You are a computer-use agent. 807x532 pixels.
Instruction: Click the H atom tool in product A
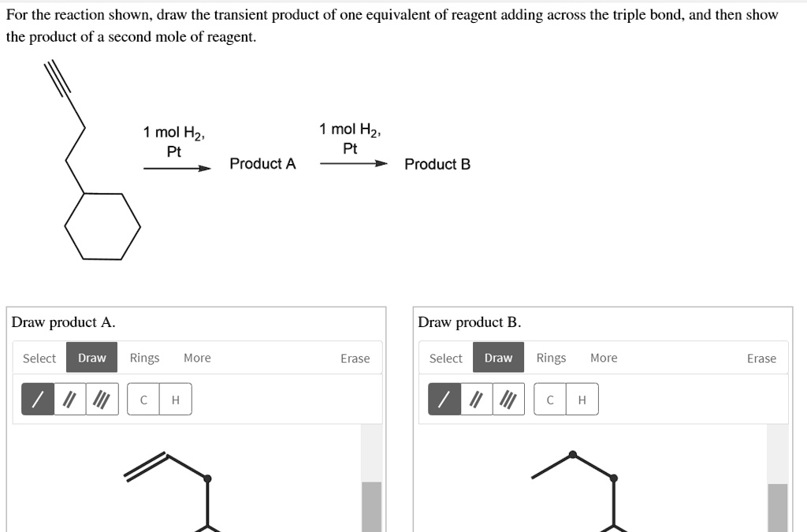coord(175,400)
